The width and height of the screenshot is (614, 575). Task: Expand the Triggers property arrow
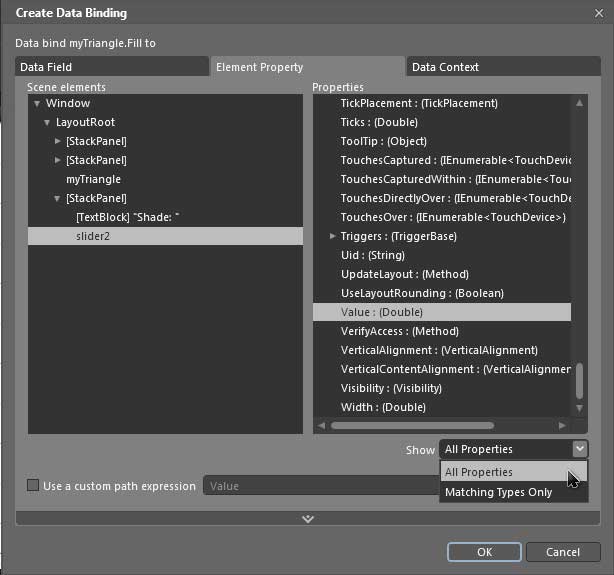(332, 236)
